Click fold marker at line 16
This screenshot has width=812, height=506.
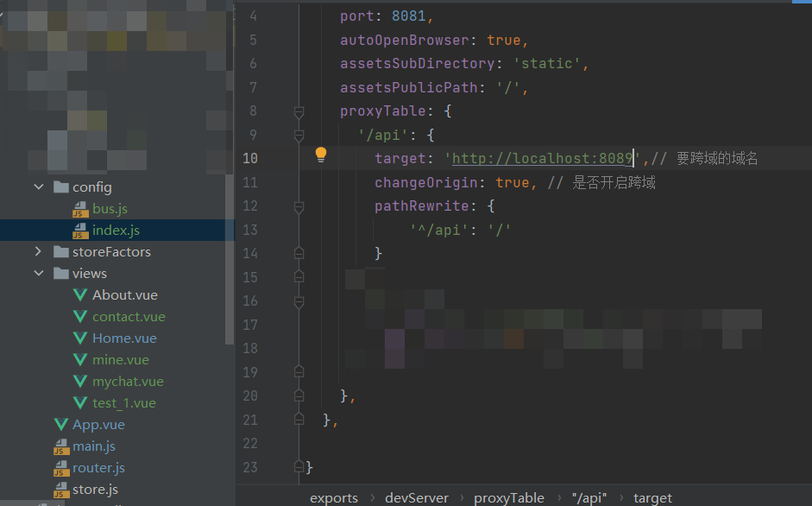pyautogui.click(x=299, y=301)
